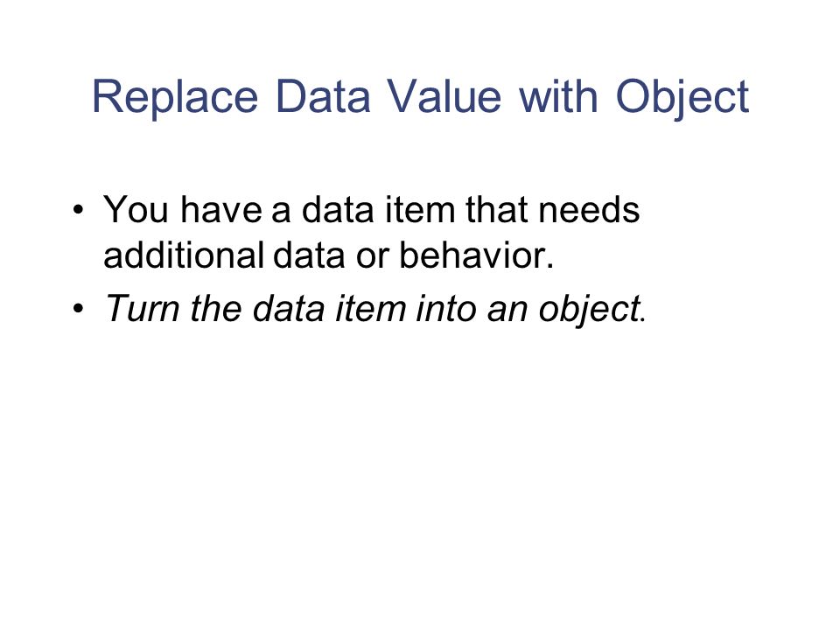Click the word 'that' in the first bullet
840x630 pixels.
pos(497,209)
